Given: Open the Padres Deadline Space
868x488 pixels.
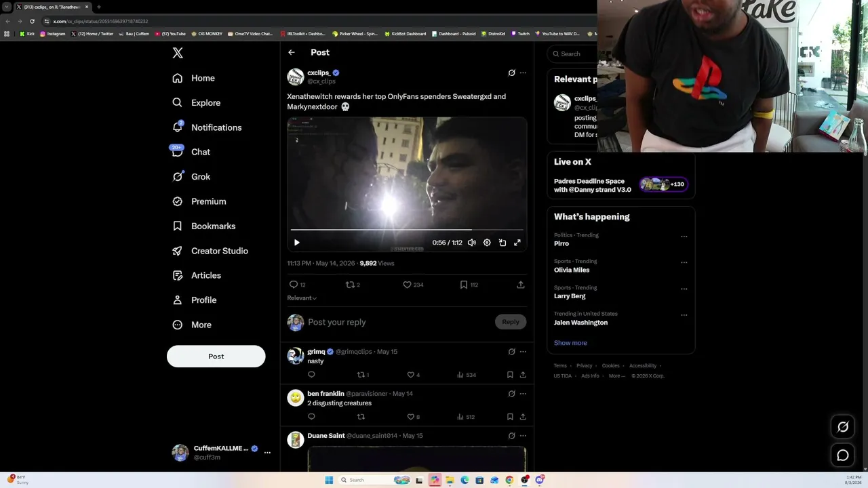Looking at the screenshot, I should point(620,185).
